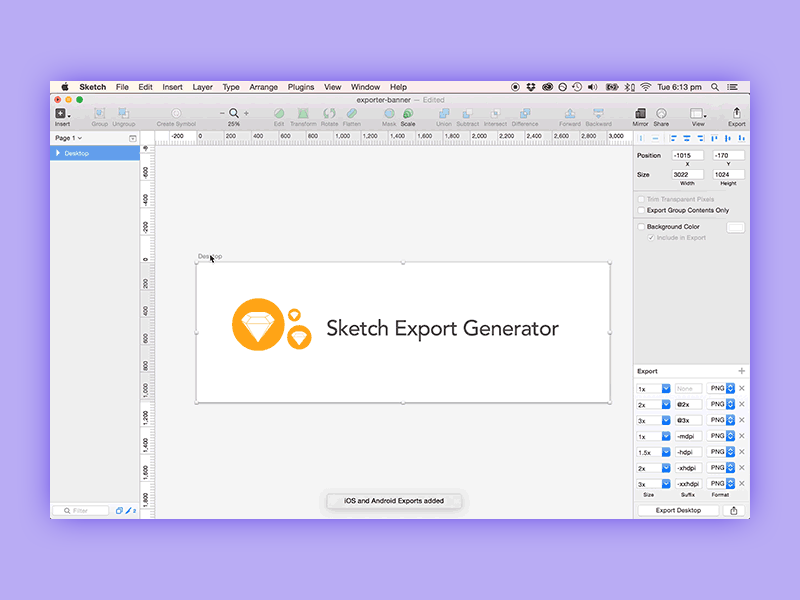
Task: Click the Share toolbar icon
Action: coord(661,114)
